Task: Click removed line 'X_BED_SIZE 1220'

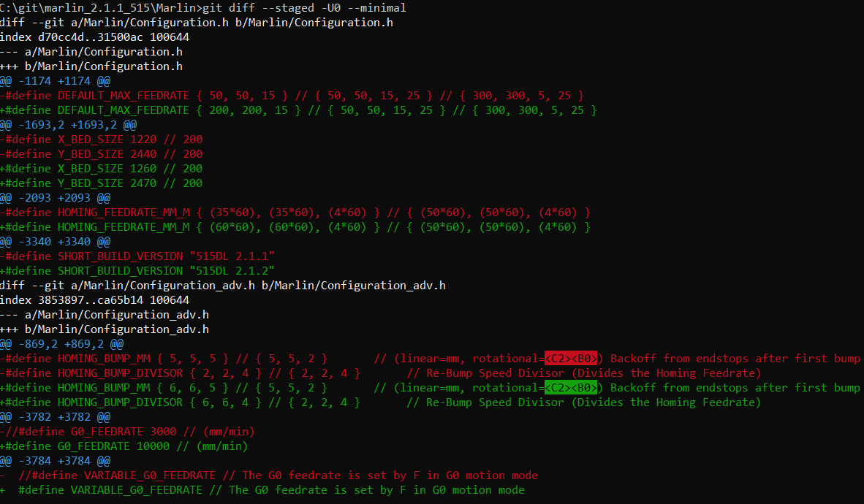Action: coord(102,140)
